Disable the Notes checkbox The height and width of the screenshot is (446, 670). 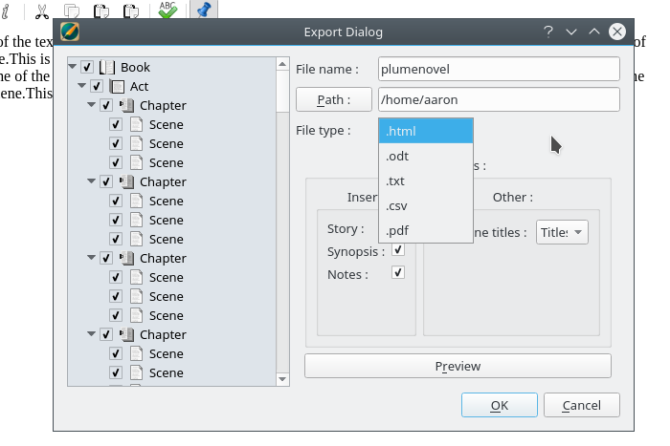[x=398, y=272]
